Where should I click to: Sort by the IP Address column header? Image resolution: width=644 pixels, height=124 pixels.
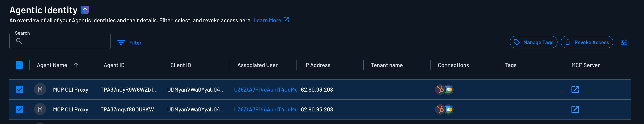[317, 65]
